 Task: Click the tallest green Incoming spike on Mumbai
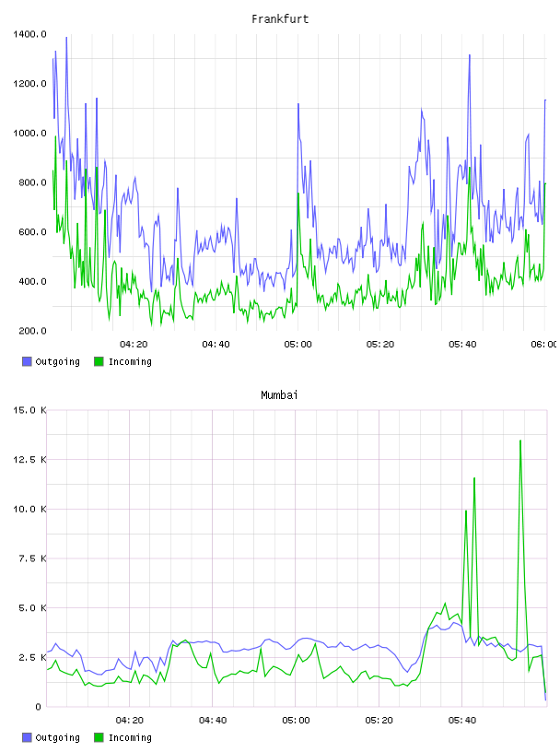(520, 441)
